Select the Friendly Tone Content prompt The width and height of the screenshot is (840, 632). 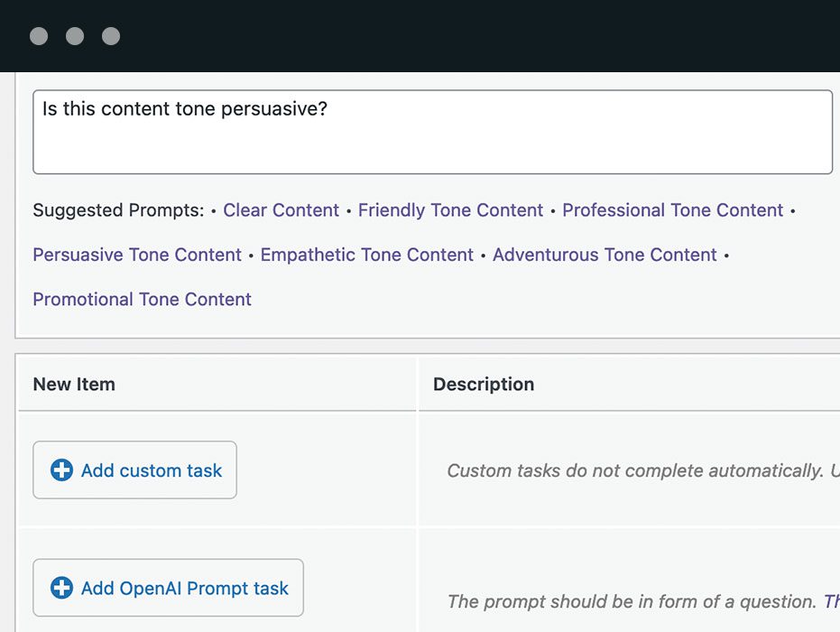(450, 209)
